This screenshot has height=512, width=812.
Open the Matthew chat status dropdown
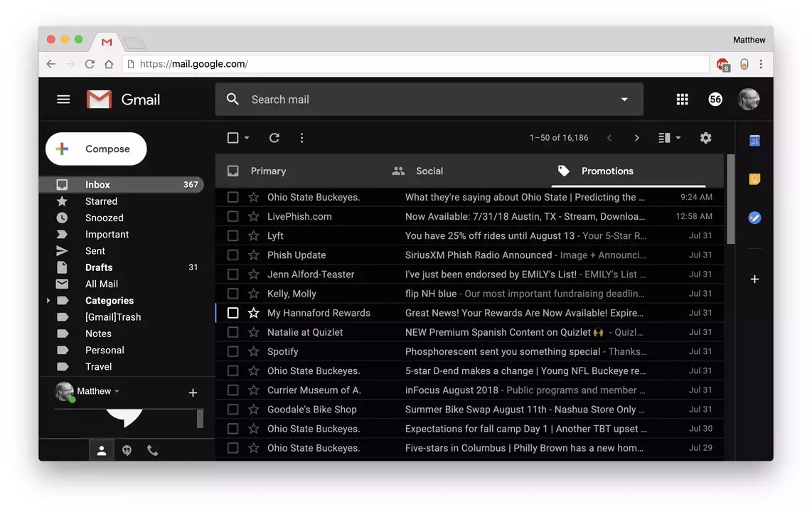point(117,391)
